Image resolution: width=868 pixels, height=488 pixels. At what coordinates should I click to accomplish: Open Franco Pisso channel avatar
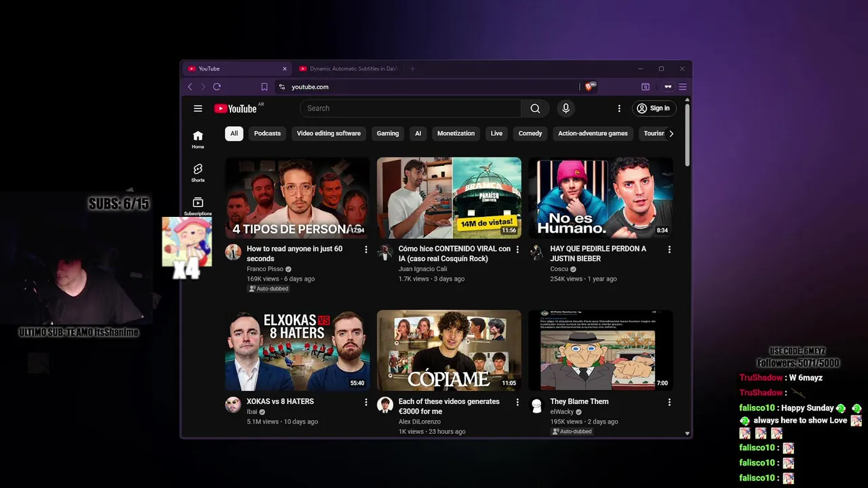pos(233,252)
